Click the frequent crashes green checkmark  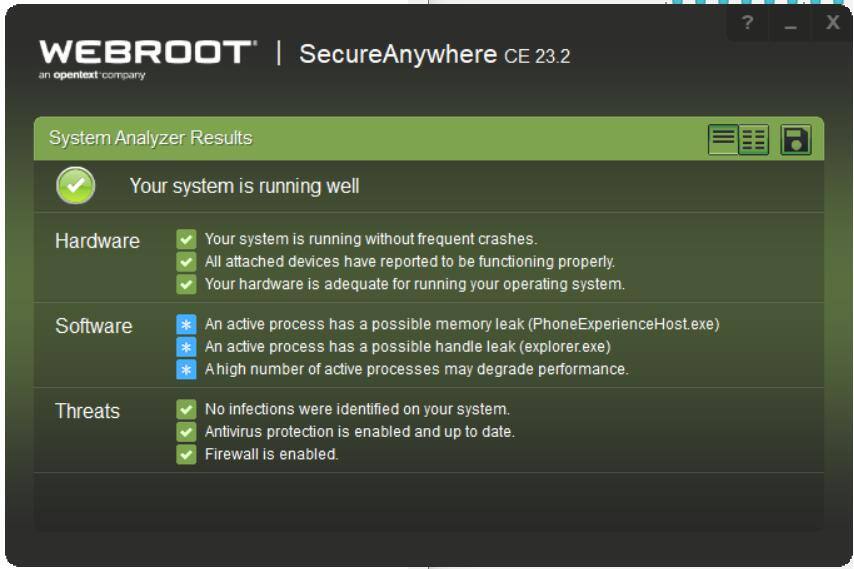186,239
